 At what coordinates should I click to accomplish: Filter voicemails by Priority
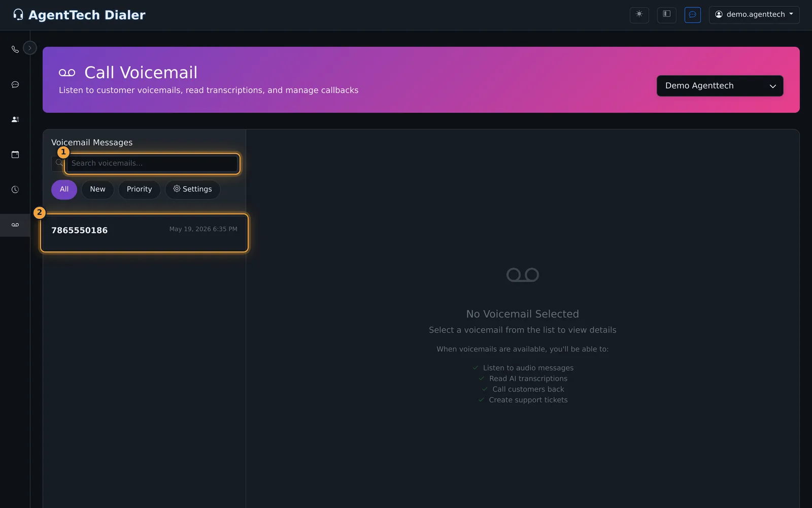(x=139, y=189)
